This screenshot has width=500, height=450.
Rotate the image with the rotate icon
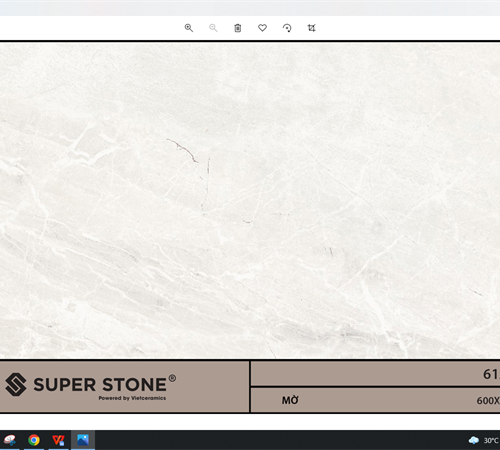pyautogui.click(x=287, y=28)
